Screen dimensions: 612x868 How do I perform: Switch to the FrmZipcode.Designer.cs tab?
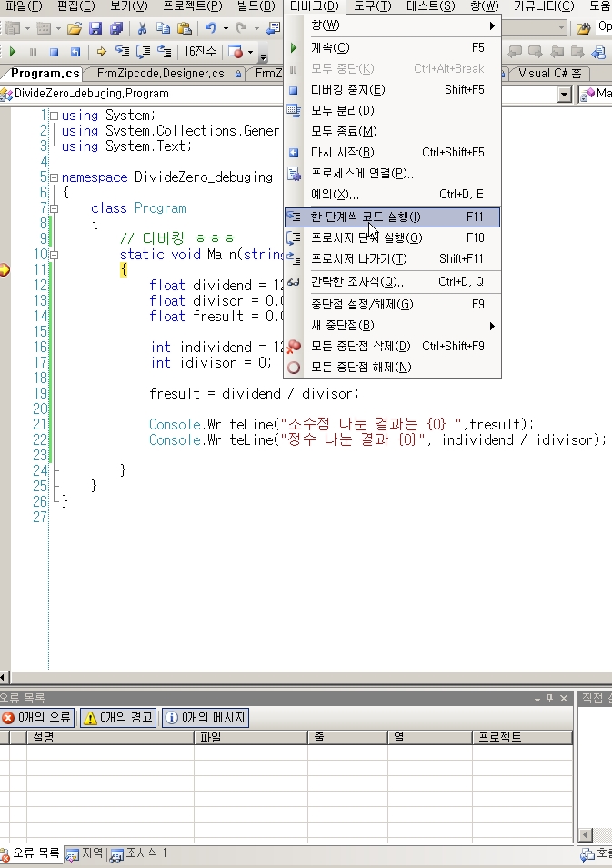pyautogui.click(x=164, y=74)
